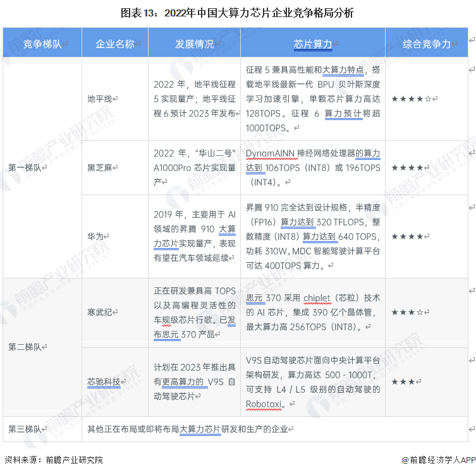The width and height of the screenshot is (476, 473).
Task: Click company name 黑芝麻
Action: 100,167
